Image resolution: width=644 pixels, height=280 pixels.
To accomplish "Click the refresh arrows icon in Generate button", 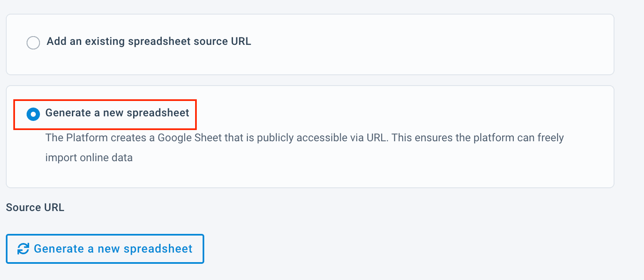I will point(23,249).
